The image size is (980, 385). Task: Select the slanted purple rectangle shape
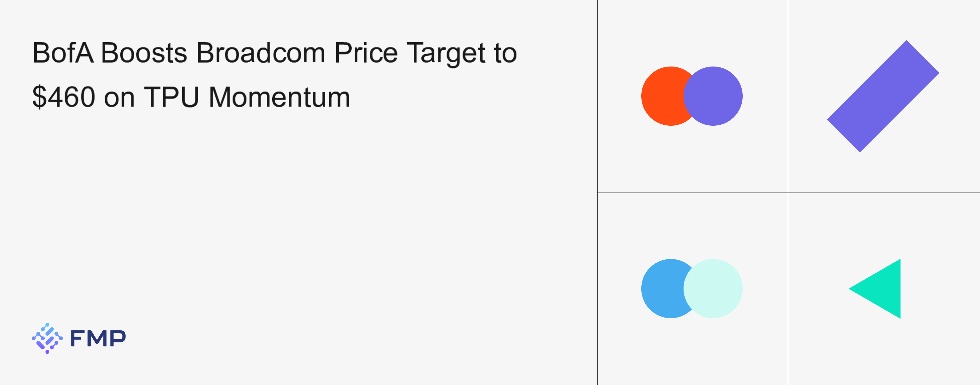883,96
